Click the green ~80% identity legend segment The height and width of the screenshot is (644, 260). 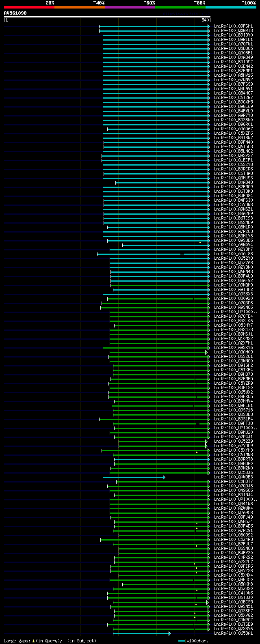[x=180, y=7]
